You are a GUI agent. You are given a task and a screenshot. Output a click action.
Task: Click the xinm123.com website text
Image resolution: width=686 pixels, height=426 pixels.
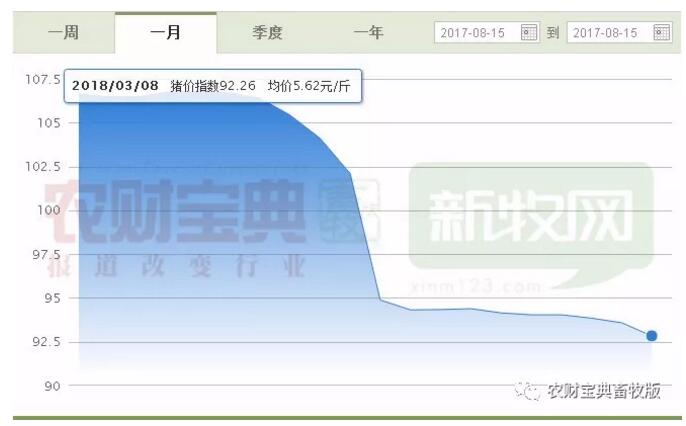[x=475, y=284]
